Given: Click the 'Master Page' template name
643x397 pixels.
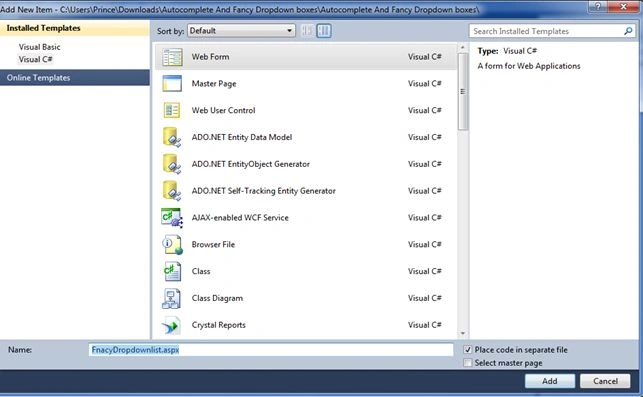Looking at the screenshot, I should (x=214, y=84).
